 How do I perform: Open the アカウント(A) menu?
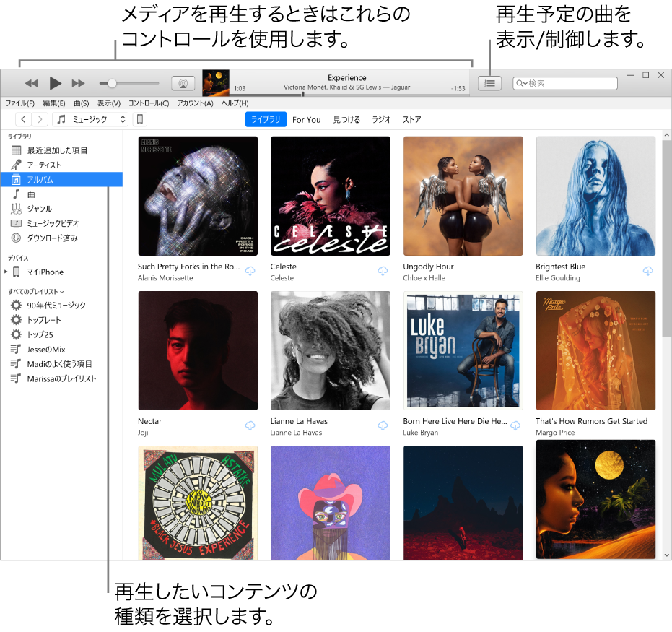tap(195, 103)
